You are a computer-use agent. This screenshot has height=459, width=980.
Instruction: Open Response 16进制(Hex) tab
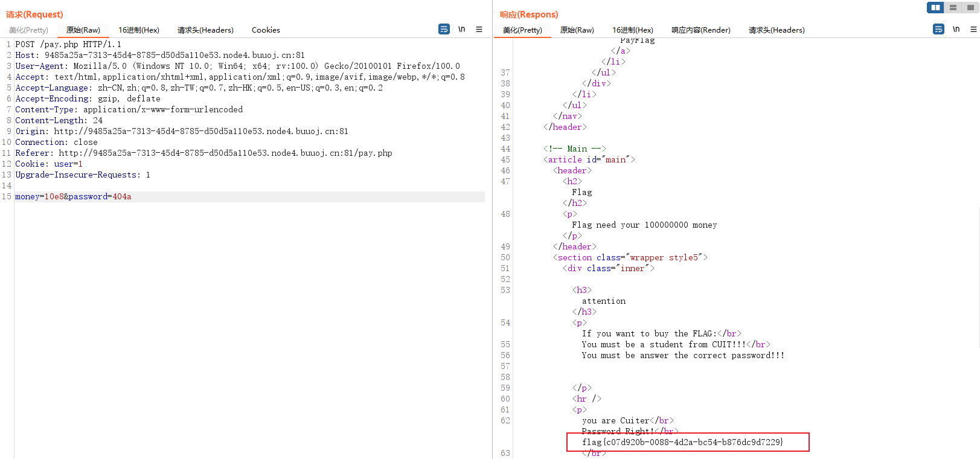point(633,30)
